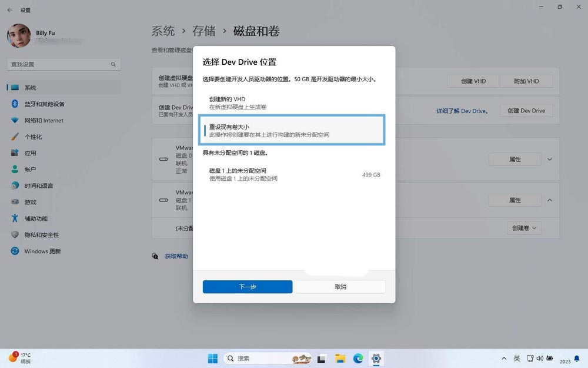Open 辅助功能 from the sidebar
588x368 pixels.
(x=38, y=218)
